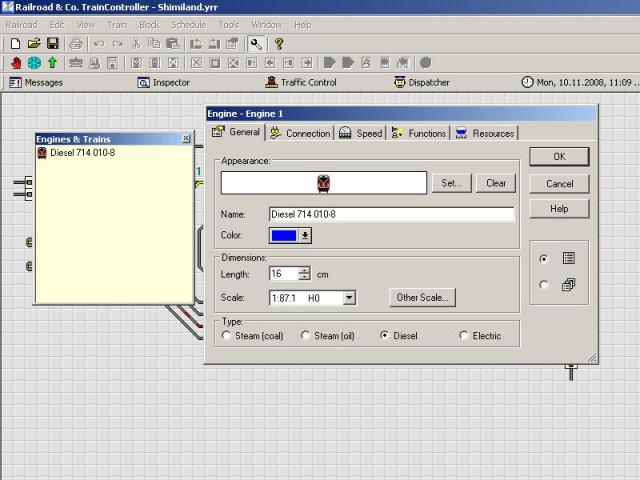Screen dimensions: 640x480
Task: Click the Other Scale... button
Action: tap(422, 298)
